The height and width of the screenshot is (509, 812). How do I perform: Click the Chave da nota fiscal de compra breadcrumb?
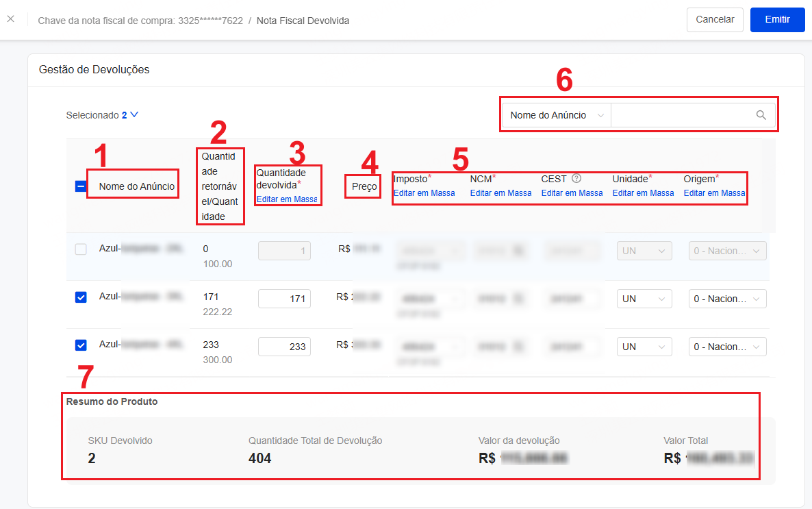(x=140, y=21)
